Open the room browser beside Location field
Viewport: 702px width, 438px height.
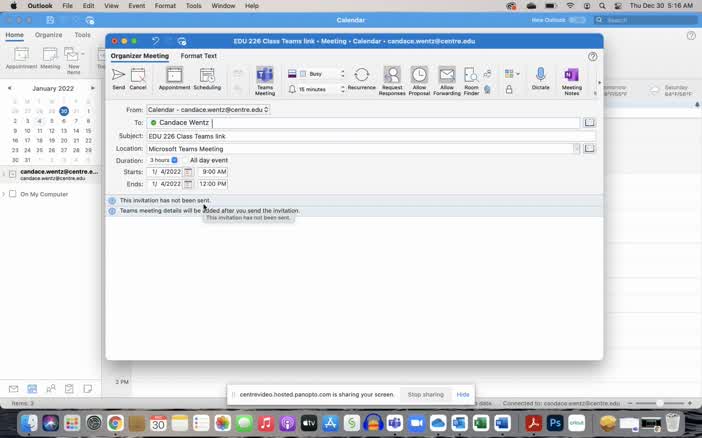click(589, 148)
